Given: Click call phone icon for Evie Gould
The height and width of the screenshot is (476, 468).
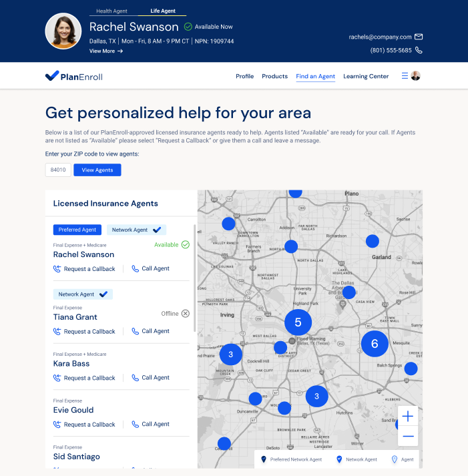Looking at the screenshot, I should (135, 424).
